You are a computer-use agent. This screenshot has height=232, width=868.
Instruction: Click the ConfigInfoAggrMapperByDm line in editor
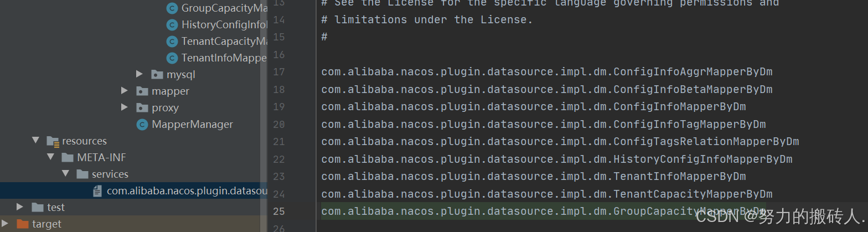click(547, 72)
